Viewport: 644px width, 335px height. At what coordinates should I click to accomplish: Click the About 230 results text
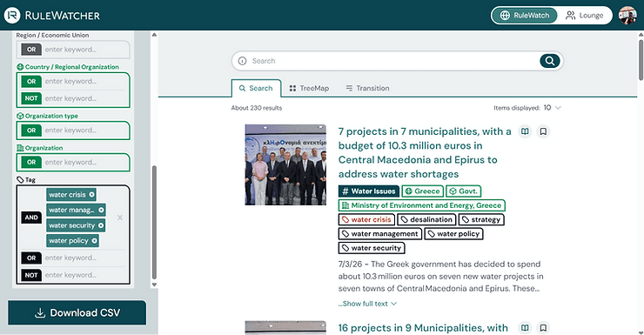[x=256, y=108]
